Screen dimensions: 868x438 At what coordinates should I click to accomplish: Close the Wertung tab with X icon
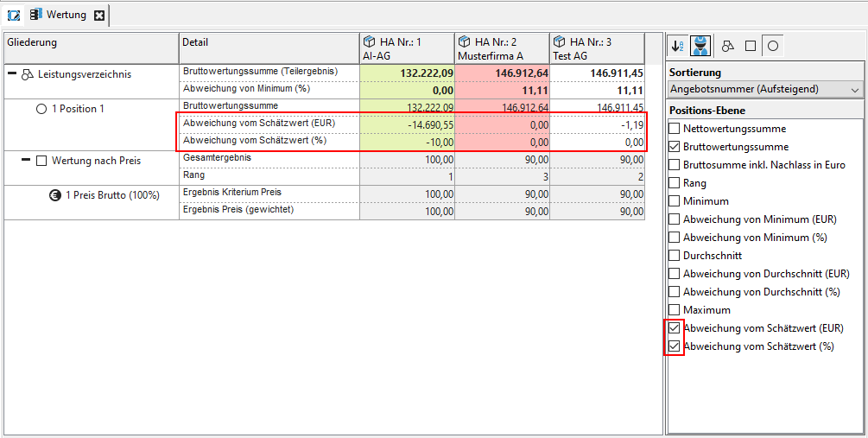coord(99,16)
